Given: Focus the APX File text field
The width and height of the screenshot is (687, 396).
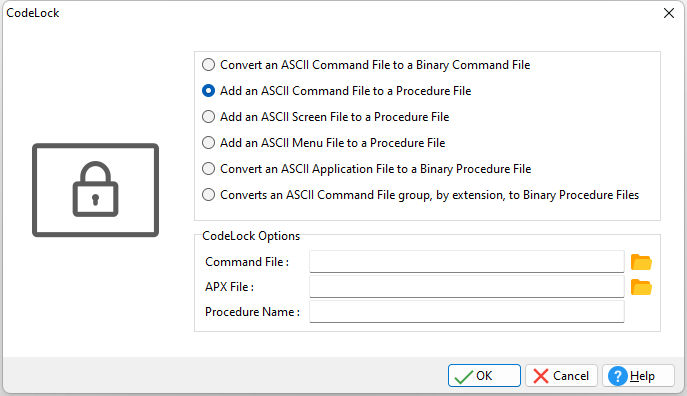Looking at the screenshot, I should click(467, 286).
